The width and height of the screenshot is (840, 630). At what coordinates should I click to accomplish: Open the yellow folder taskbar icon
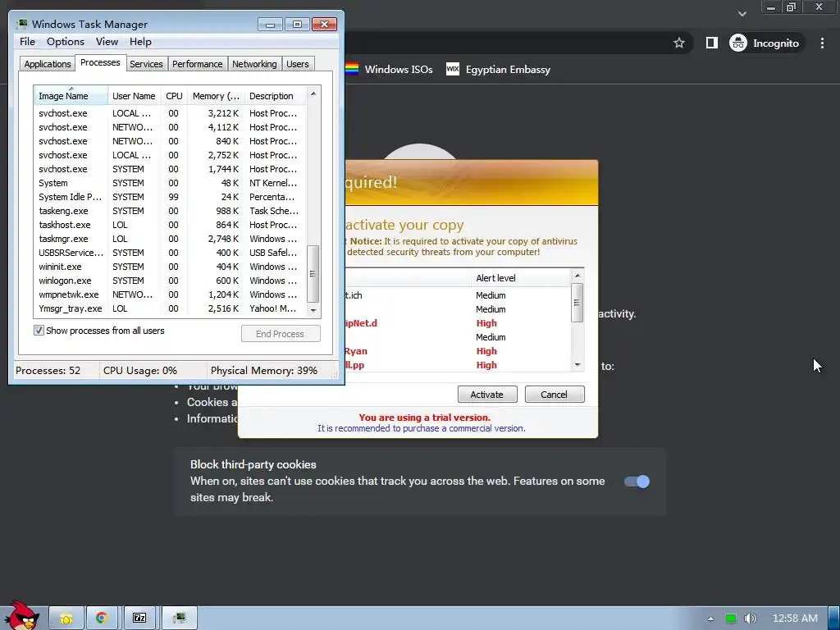pos(66,619)
